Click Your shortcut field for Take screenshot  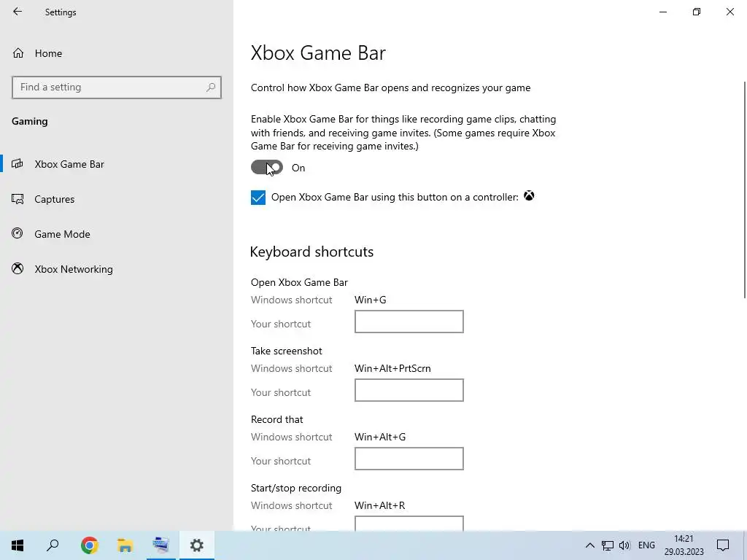tap(409, 390)
